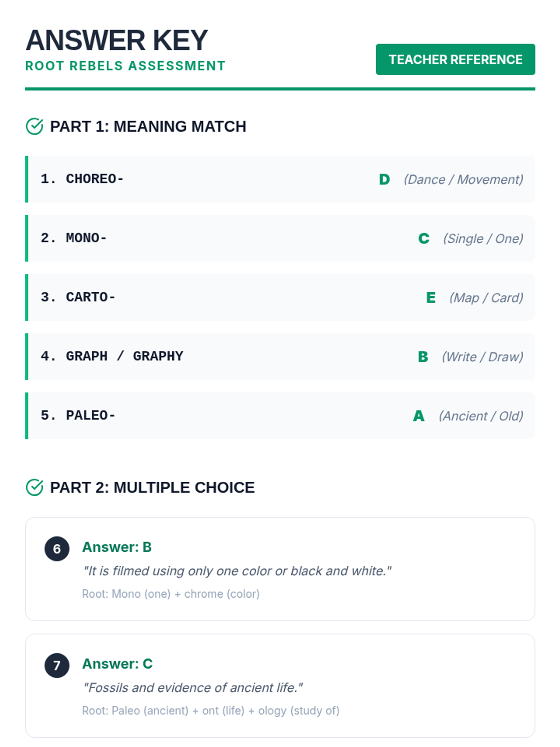Click the Part 2: Multiple Choice heading

tap(152, 487)
